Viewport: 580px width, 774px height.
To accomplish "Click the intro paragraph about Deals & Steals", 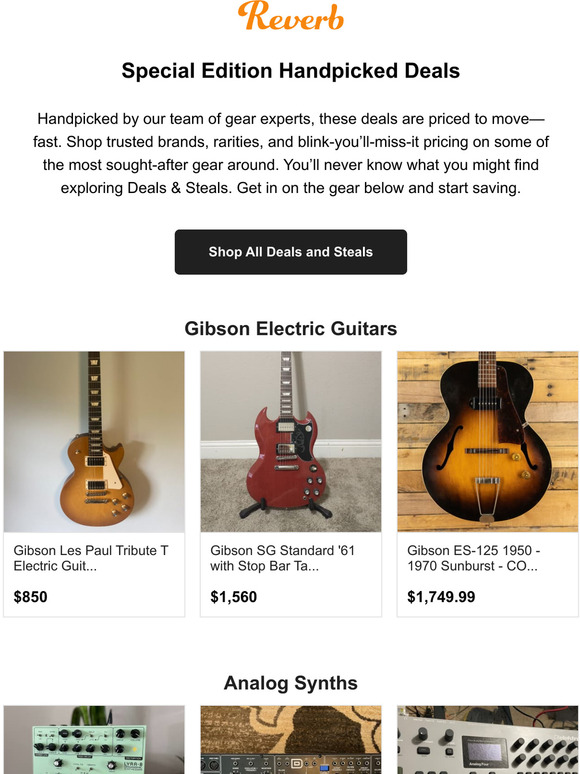I will [x=291, y=154].
